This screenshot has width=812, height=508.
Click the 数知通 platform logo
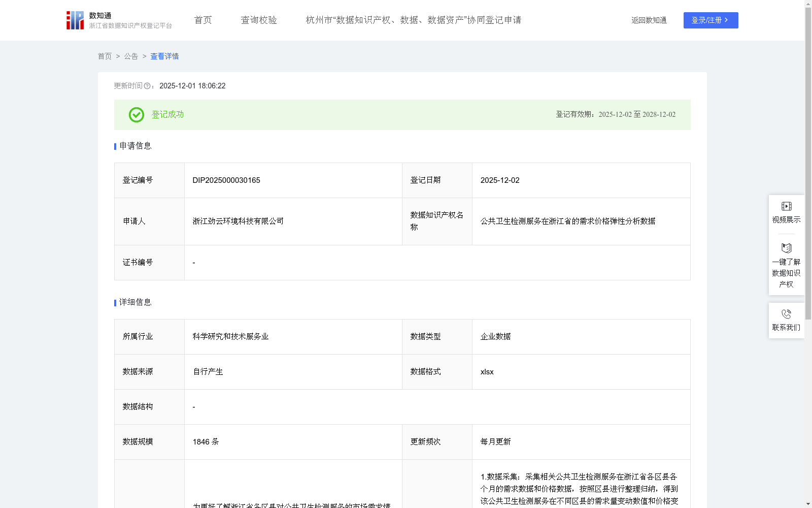pyautogui.click(x=119, y=20)
